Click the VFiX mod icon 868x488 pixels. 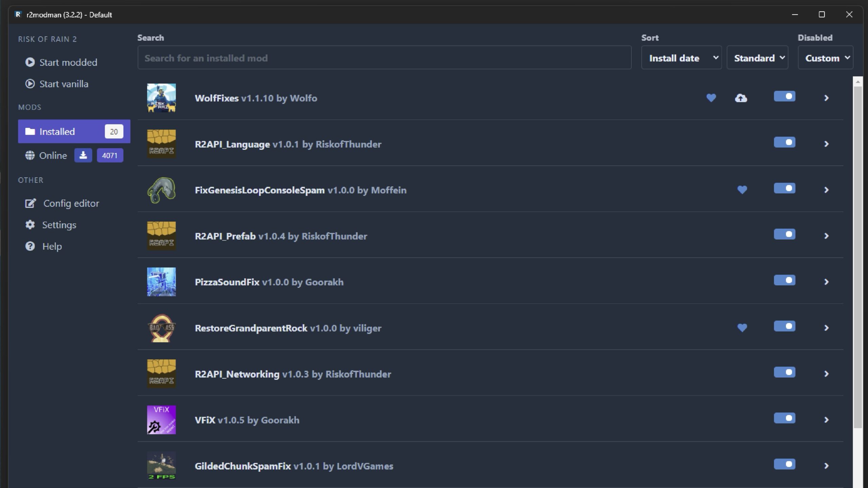tap(161, 420)
